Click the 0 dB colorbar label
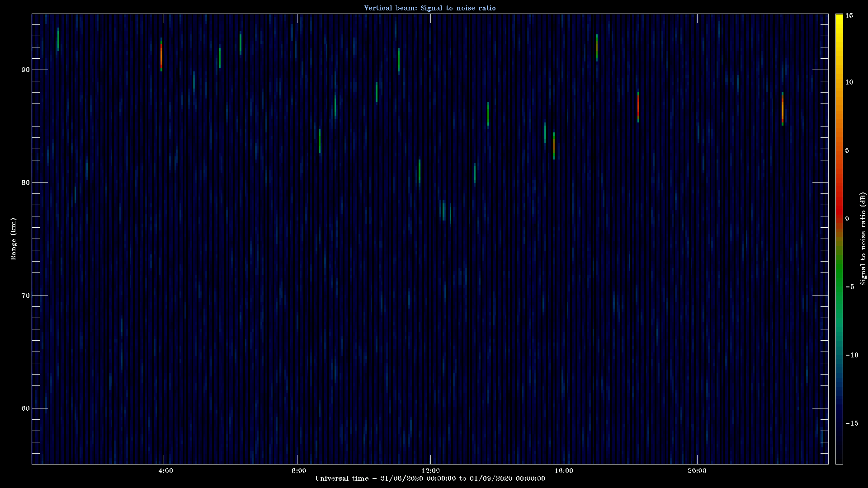Image resolution: width=868 pixels, height=488 pixels. pos(847,219)
